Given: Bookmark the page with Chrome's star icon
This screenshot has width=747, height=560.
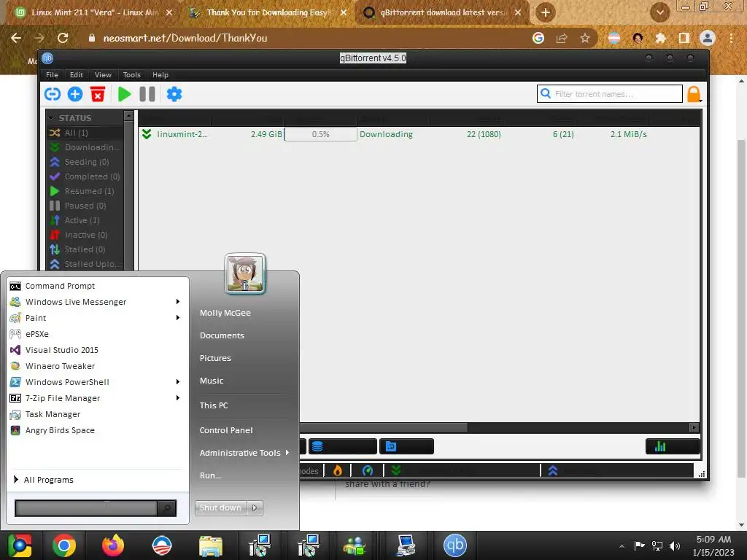Looking at the screenshot, I should click(585, 38).
